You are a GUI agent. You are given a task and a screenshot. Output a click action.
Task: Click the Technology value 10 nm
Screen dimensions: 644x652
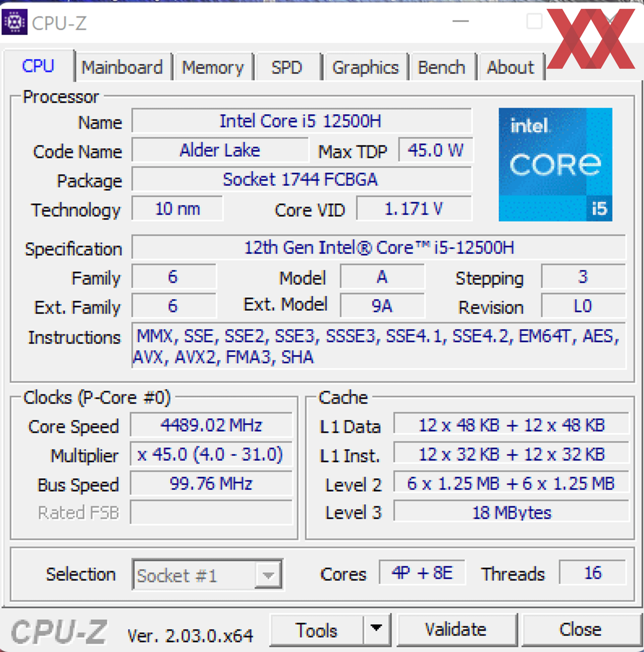point(177,209)
